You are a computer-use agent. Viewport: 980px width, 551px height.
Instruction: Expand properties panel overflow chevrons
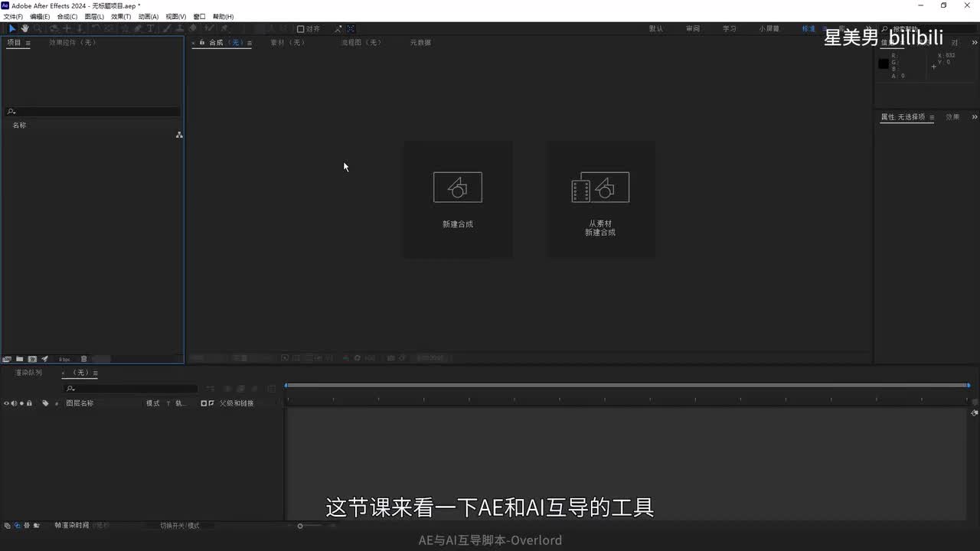974,117
